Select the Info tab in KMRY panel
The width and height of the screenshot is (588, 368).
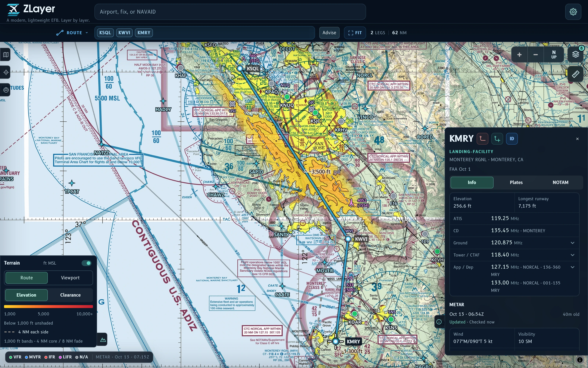pyautogui.click(x=472, y=183)
